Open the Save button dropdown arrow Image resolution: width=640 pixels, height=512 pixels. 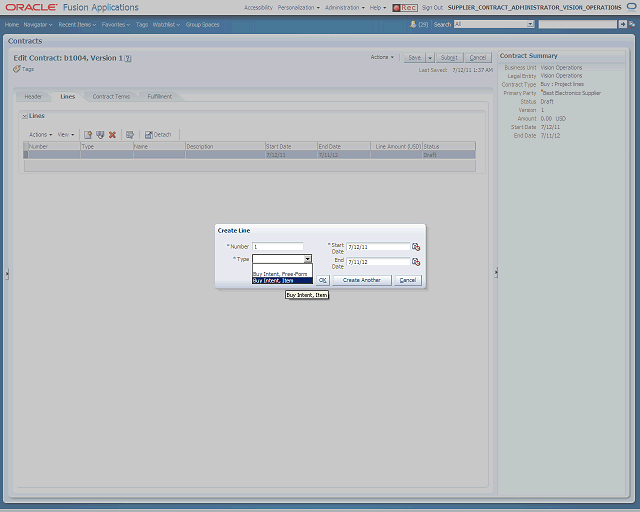430,58
